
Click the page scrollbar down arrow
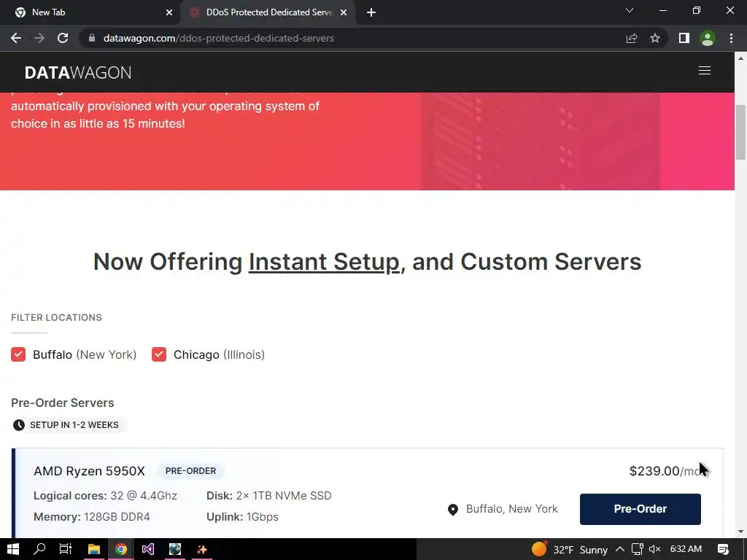click(x=741, y=532)
